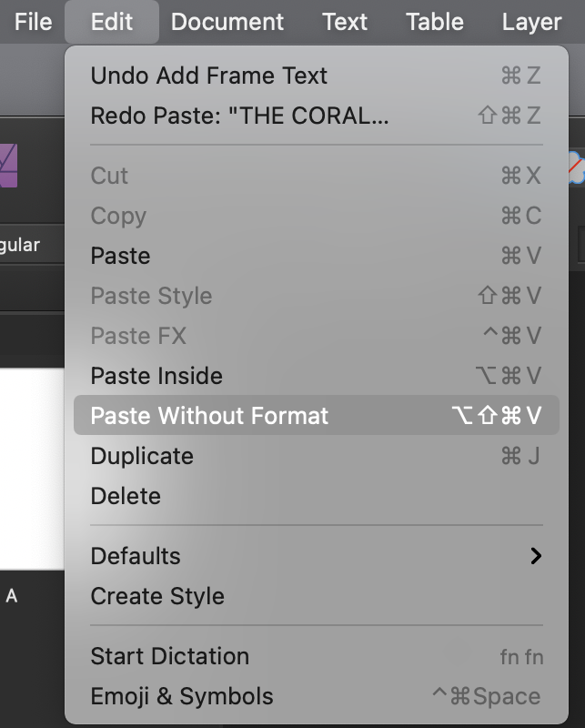
Task: Open Emoji & Symbols
Action: point(180,696)
